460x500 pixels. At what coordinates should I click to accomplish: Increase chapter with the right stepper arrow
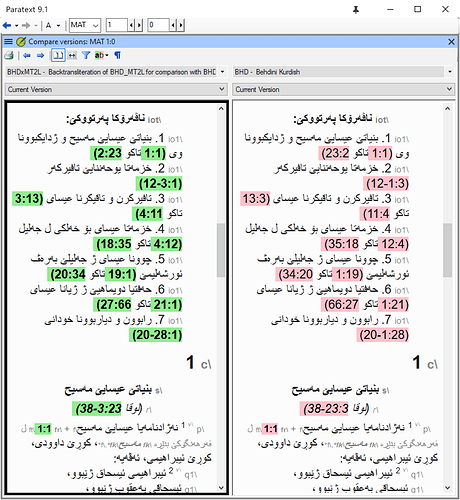pos(139,25)
